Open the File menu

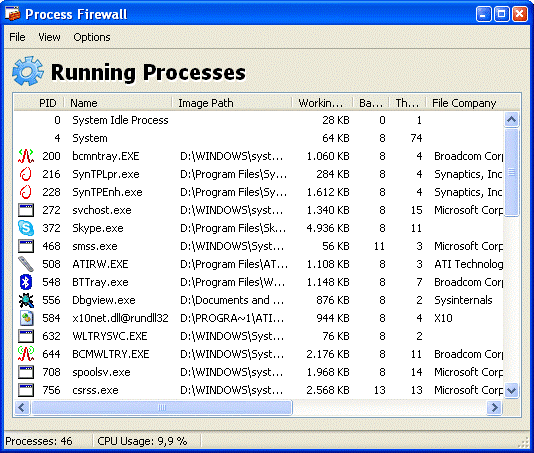click(17, 37)
